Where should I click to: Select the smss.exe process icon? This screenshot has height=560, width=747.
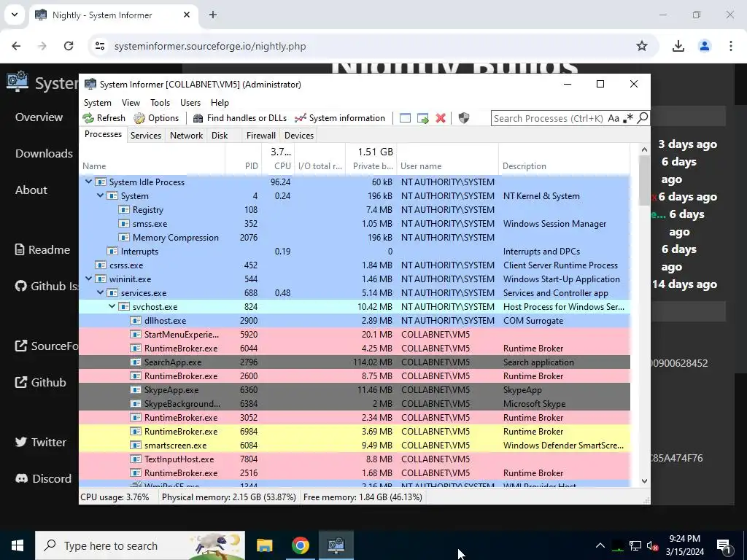pyautogui.click(x=124, y=224)
